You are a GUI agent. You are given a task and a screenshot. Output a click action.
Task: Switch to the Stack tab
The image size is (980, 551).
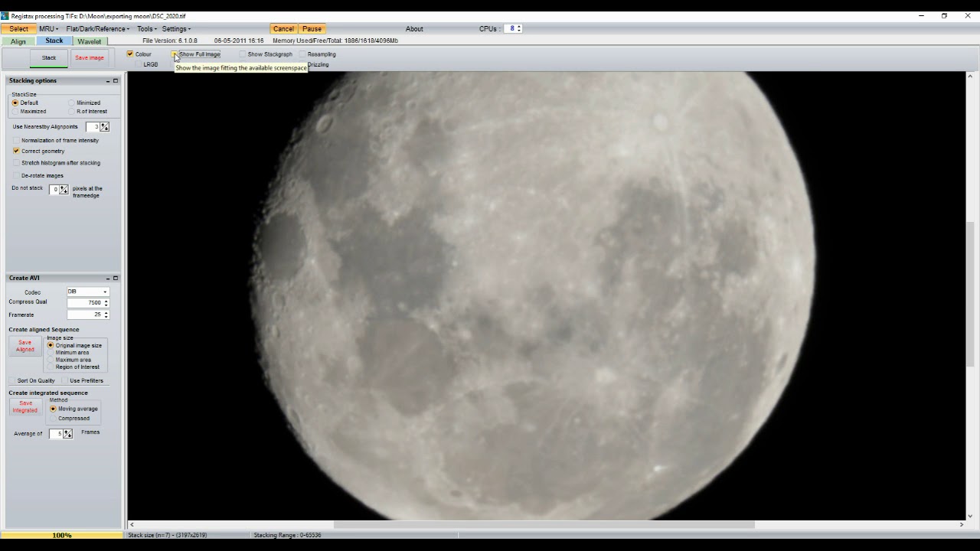coord(54,41)
